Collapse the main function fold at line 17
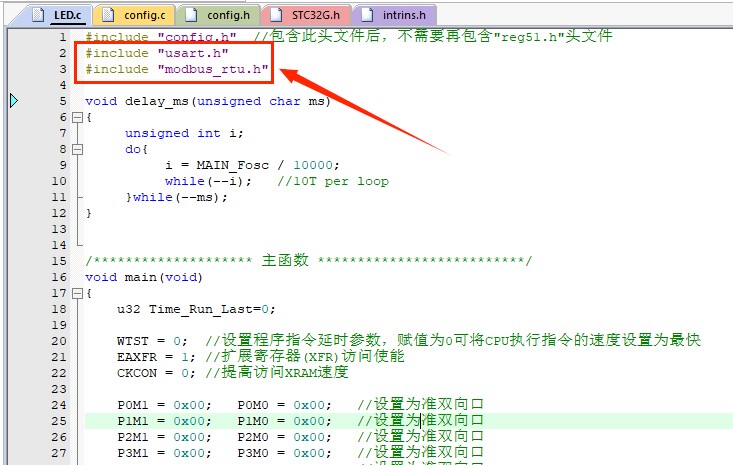 pos(76,293)
